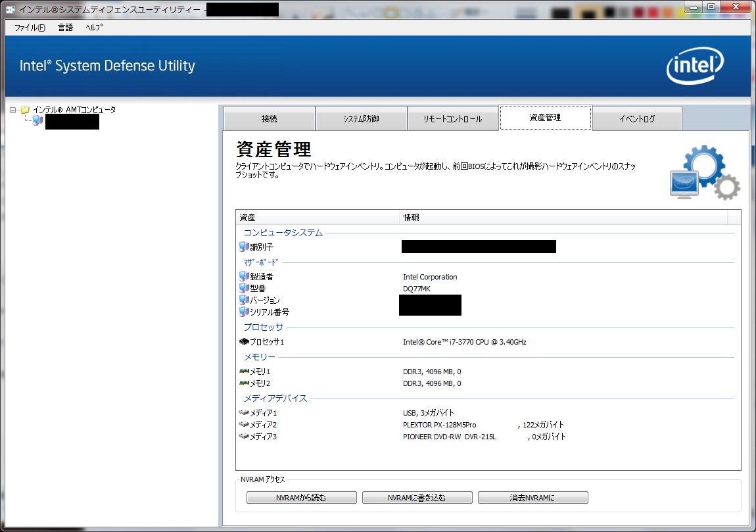
Task: Click the 消去NVRAMに button
Action: (532, 498)
